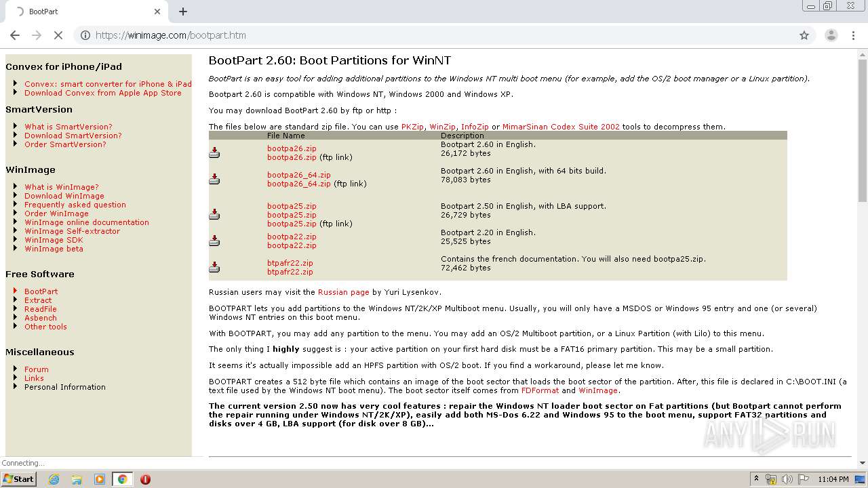Open Order WinImage link
Screen dimensions: 868x488
click(x=56, y=213)
